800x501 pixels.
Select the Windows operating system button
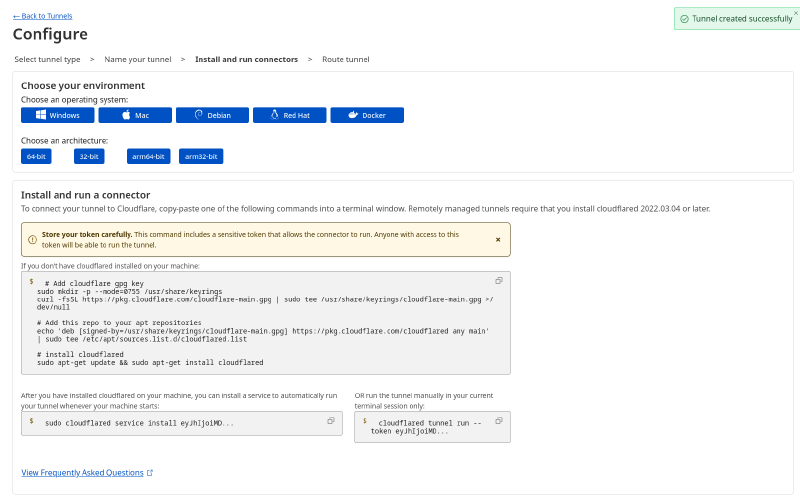click(x=58, y=115)
